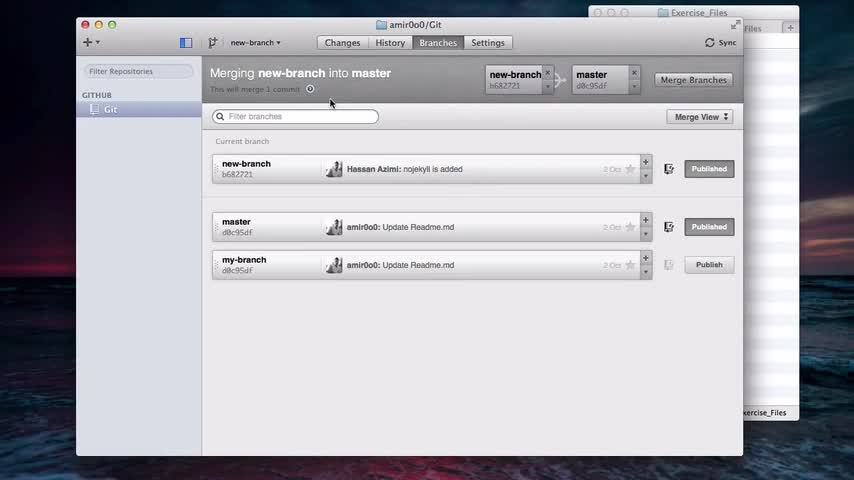The image size is (854, 480).
Task: Click the new-branch row pull request icon
Action: point(669,169)
